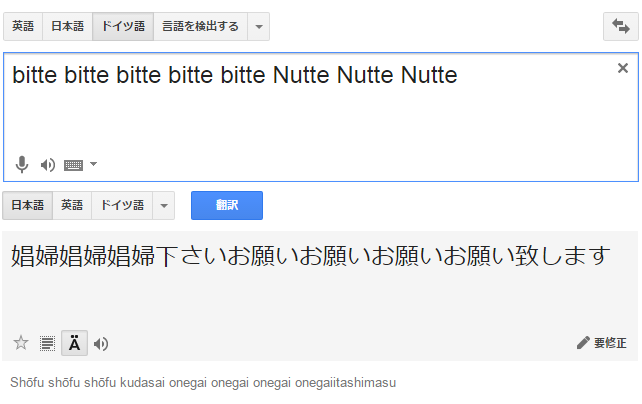The width and height of the screenshot is (642, 404).
Task: Expand the keyboard input options arrow
Action: click(93, 164)
